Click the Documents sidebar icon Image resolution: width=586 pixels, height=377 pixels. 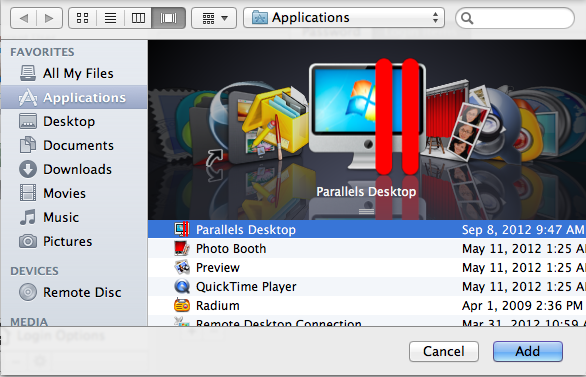pos(28,145)
